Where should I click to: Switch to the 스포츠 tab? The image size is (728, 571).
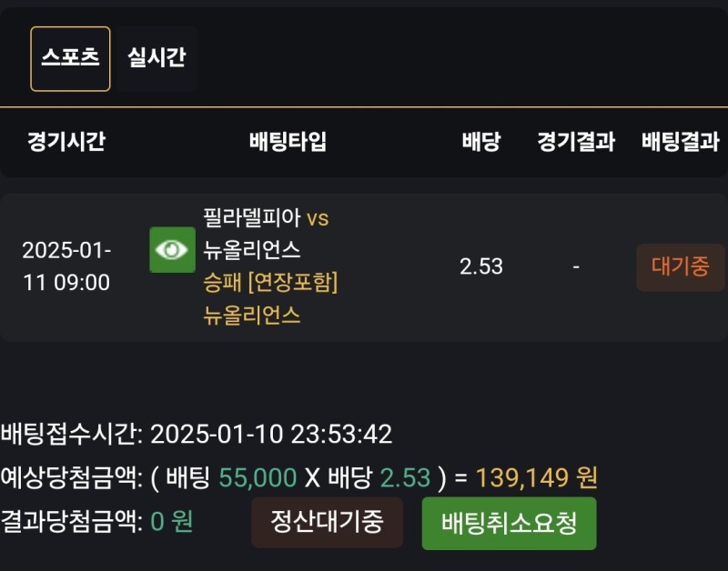click(x=70, y=58)
